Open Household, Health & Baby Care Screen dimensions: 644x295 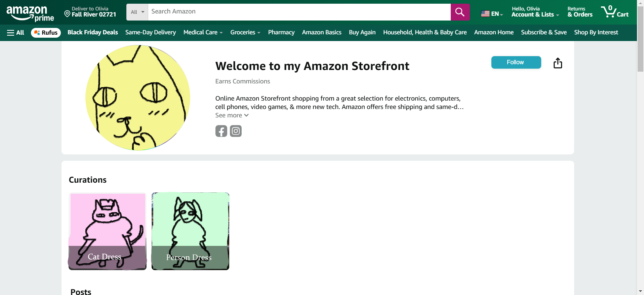tap(425, 32)
